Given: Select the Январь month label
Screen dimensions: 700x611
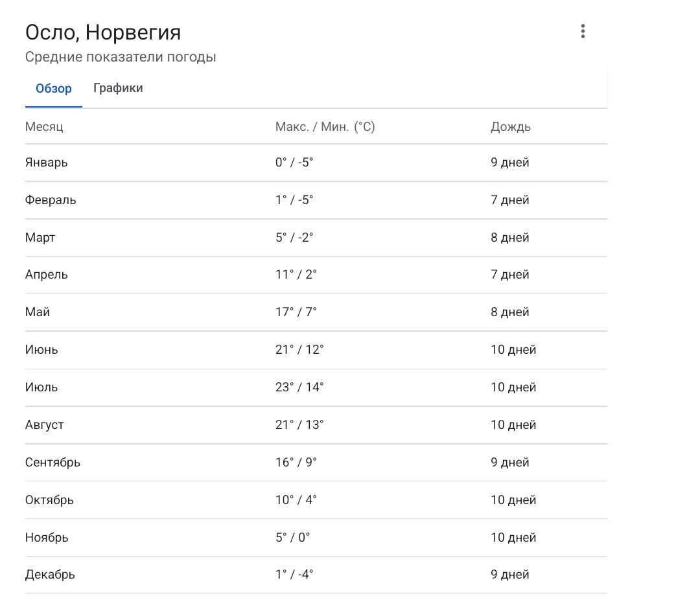Looking at the screenshot, I should [x=47, y=163].
